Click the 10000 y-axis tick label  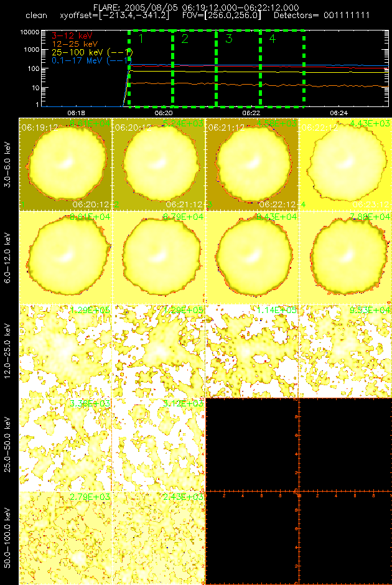click(x=30, y=32)
